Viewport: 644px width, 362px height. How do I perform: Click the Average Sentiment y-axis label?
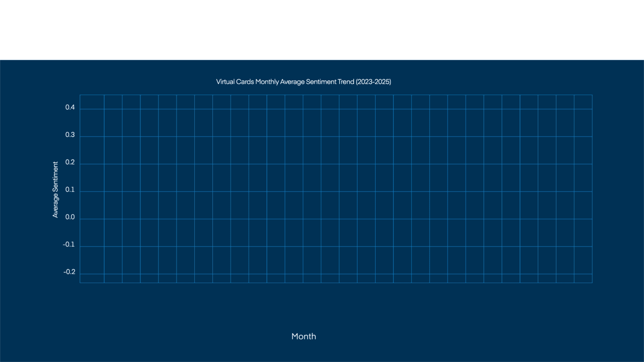point(55,190)
